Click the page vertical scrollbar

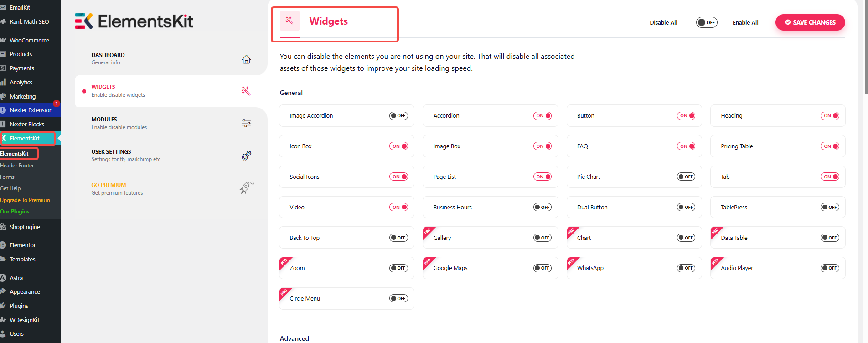tap(866, 46)
